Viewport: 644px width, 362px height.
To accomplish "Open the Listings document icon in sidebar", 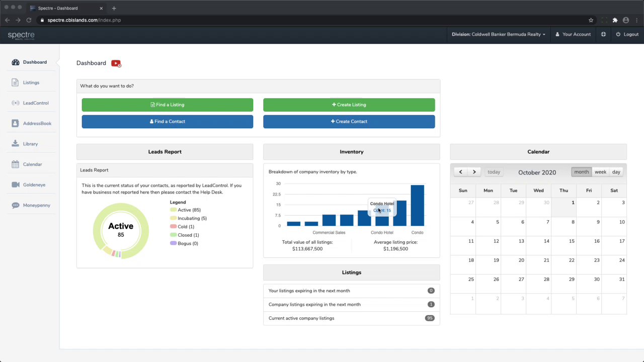I will point(15,82).
